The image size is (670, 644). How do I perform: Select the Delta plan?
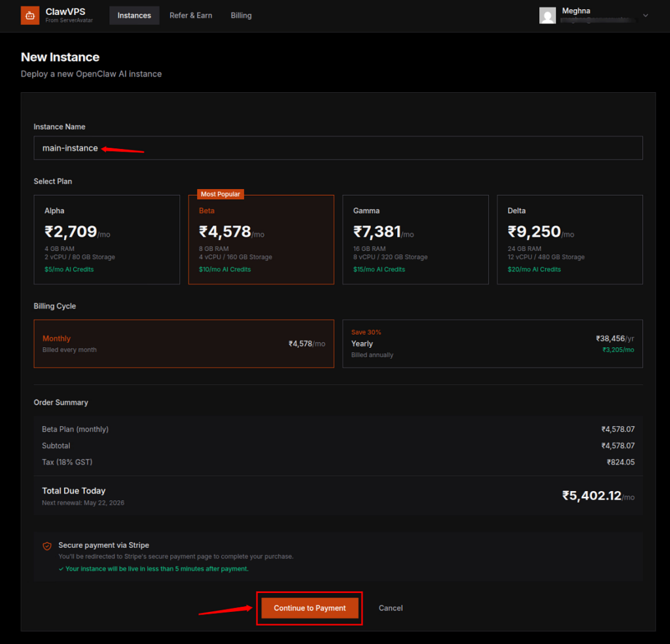coord(570,239)
